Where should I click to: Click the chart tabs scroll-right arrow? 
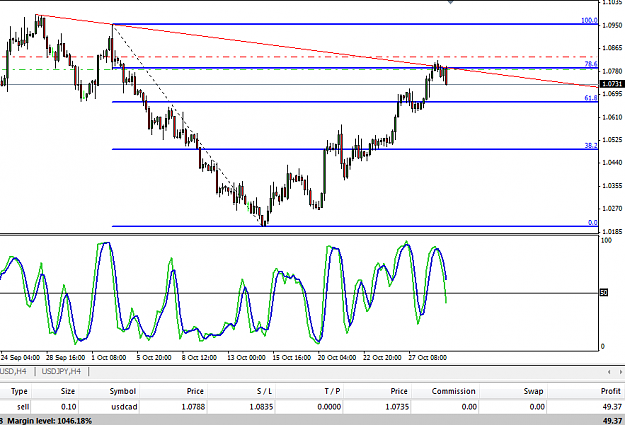pos(621,372)
